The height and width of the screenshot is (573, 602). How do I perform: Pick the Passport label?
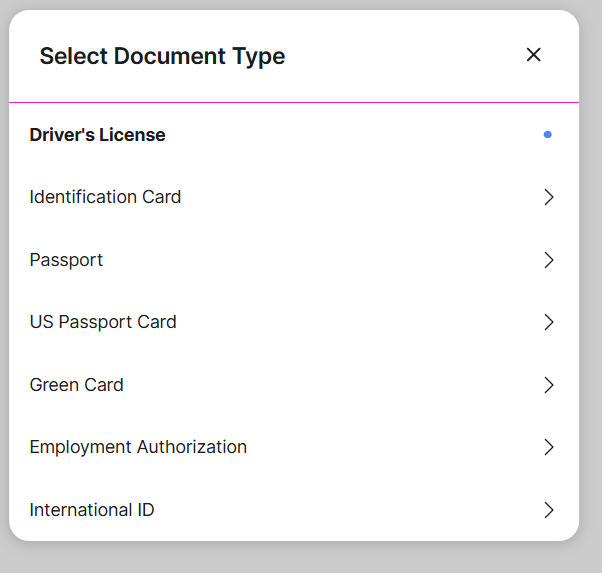[66, 260]
